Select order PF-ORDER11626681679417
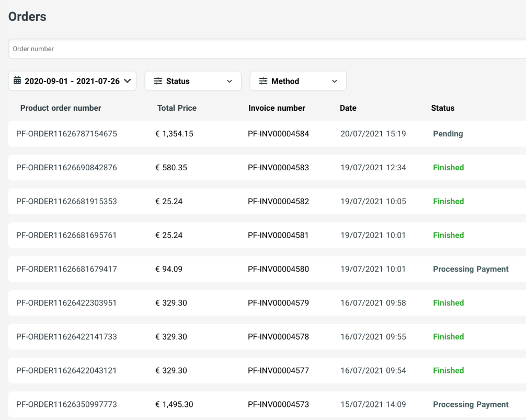The image size is (526, 420). (66, 269)
